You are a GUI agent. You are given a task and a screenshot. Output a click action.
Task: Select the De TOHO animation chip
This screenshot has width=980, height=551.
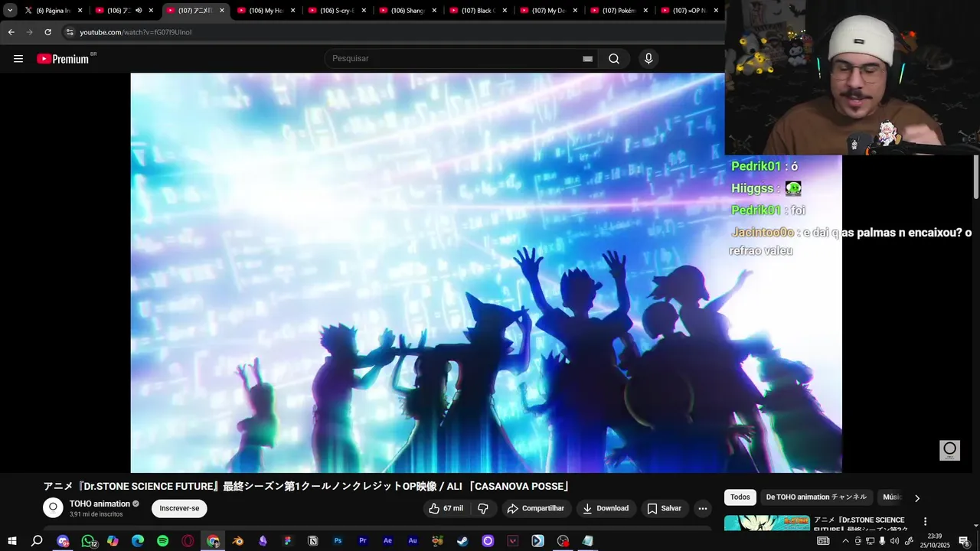816,497
